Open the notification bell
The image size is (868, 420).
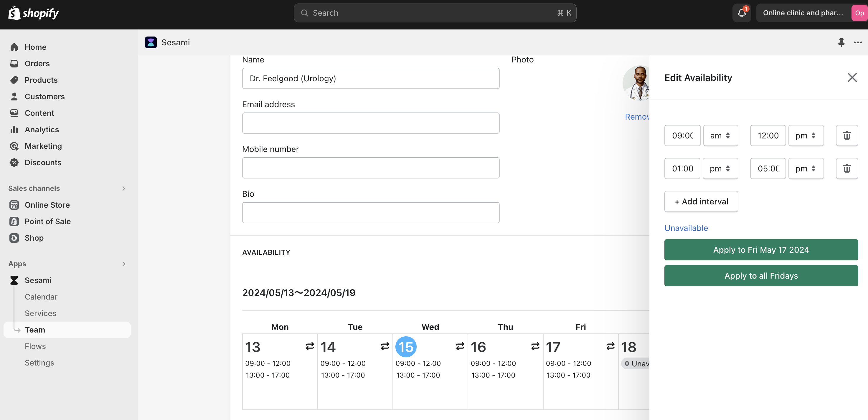coord(741,13)
